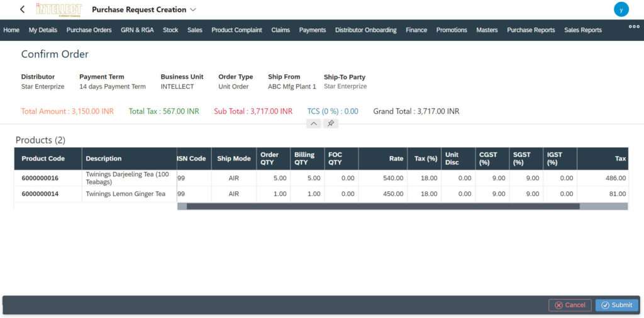The height and width of the screenshot is (318, 644).
Task: Click the Ship Mode column header
Action: [234, 159]
